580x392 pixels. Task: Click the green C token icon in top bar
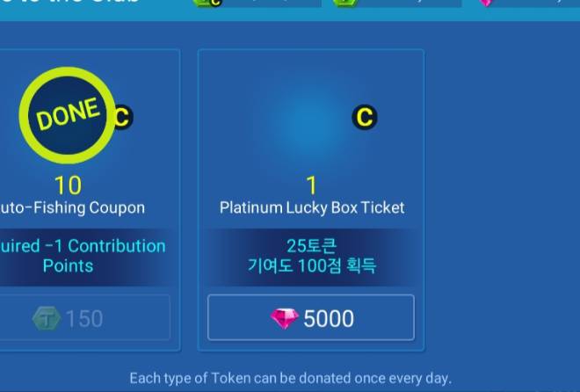[208, 3]
